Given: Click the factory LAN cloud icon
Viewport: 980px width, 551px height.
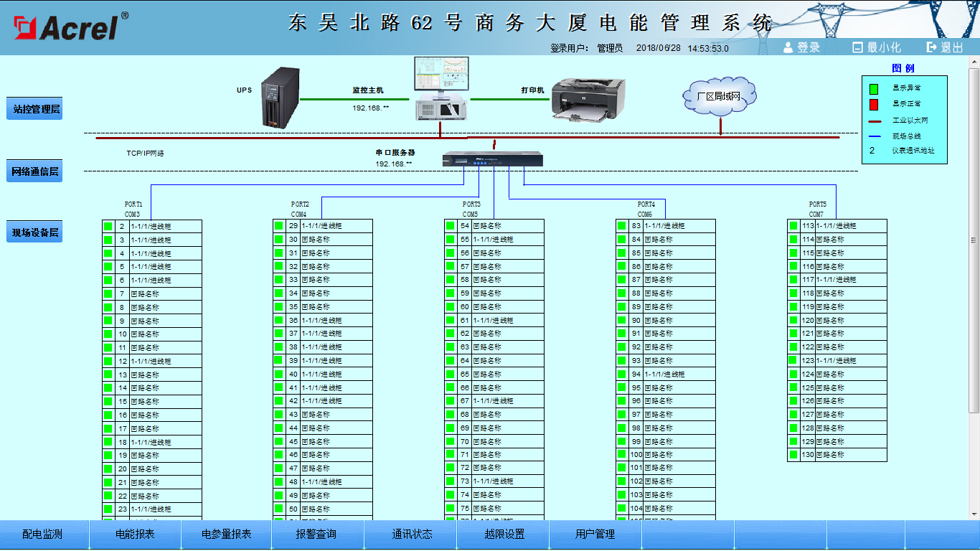Looking at the screenshot, I should (718, 96).
